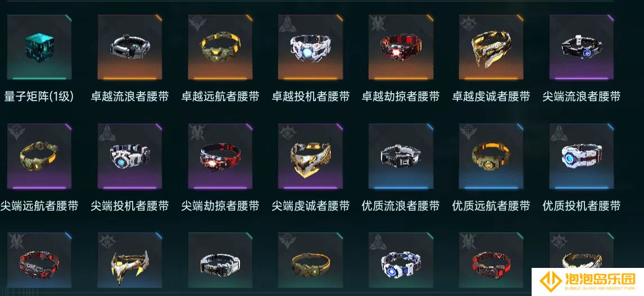Choose the 尖端投机者腰带 item
The height and width of the screenshot is (296, 644).
point(129,156)
